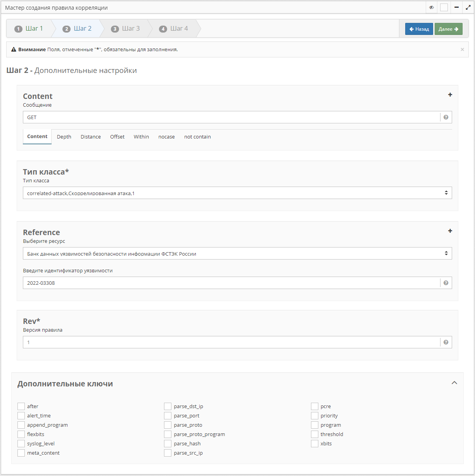Screen dimensions: 475x476
Task: Go back with the Назад button
Action: pyautogui.click(x=419, y=29)
